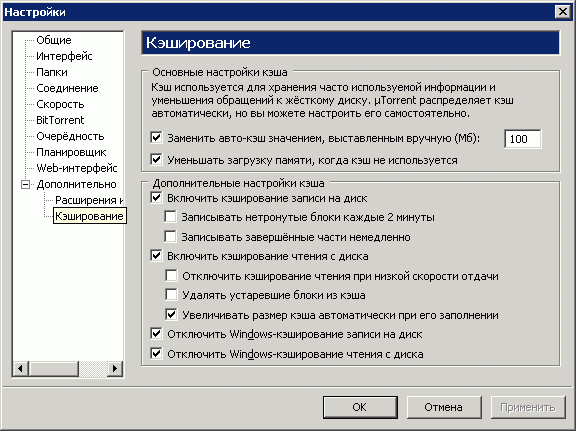Screen dimensions: 576x431
Task: Click the tree scrollbar right arrow
Action: (x=115, y=368)
